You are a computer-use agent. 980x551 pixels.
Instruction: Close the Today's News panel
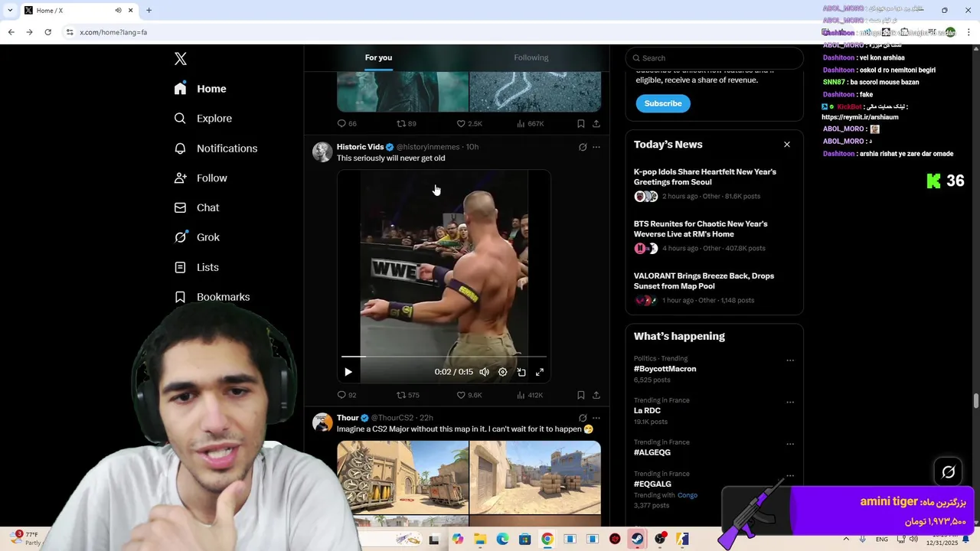point(786,145)
